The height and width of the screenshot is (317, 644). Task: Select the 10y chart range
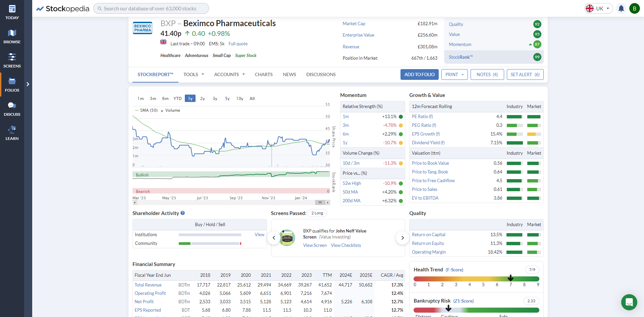click(x=240, y=99)
